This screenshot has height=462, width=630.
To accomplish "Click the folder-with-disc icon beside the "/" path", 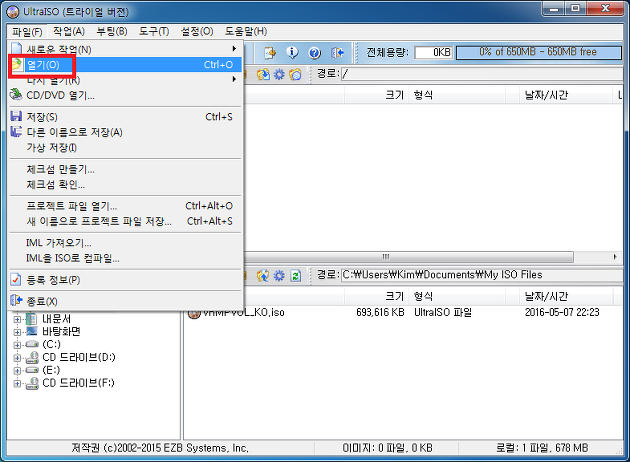I will [x=295, y=74].
